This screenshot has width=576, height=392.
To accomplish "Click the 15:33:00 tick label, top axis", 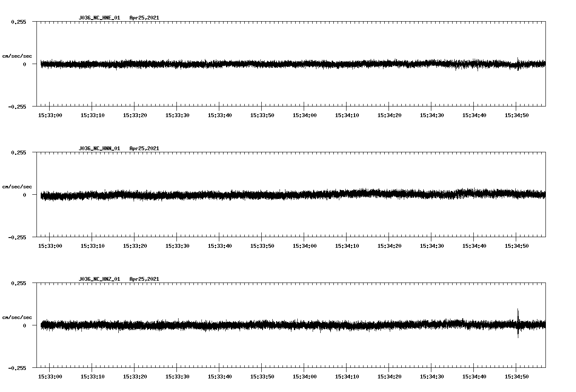I will tap(50, 115).
